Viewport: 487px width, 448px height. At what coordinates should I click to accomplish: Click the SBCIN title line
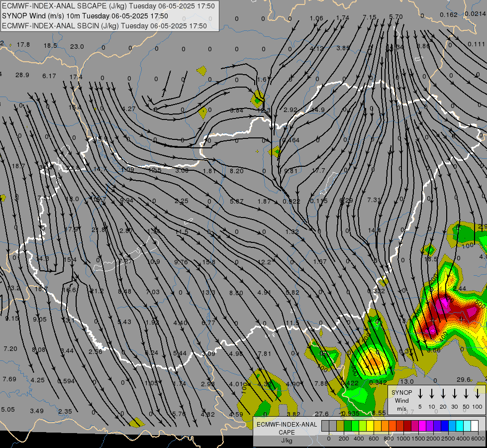pos(104,26)
